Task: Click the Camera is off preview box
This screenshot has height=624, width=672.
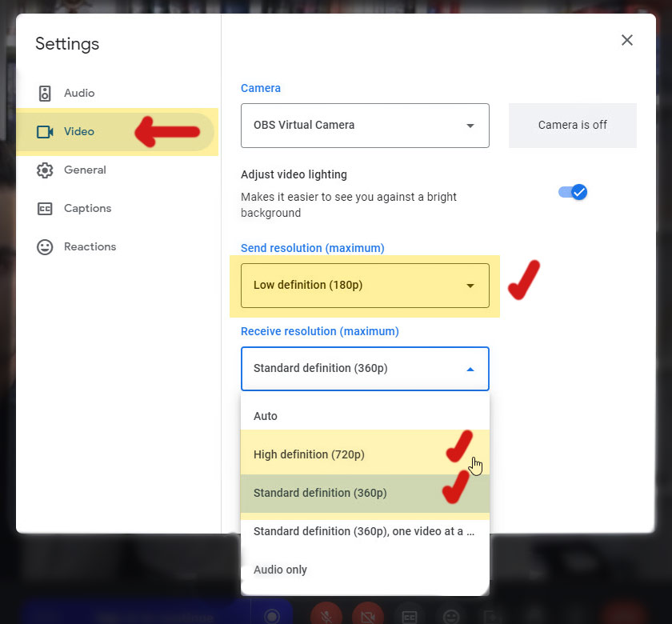Action: [573, 126]
